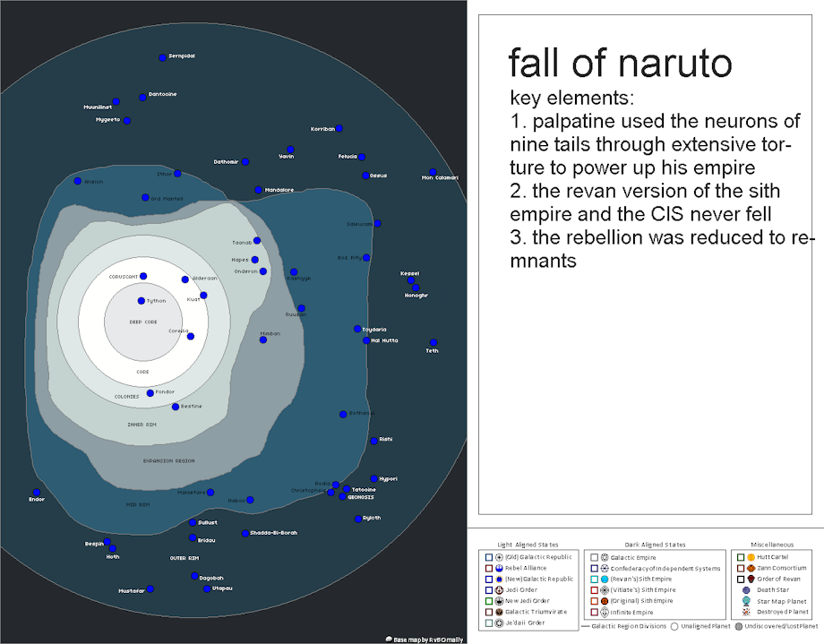This screenshot has height=644, width=824.
Task: Click the Mustafar planet marker
Action: coord(150,588)
